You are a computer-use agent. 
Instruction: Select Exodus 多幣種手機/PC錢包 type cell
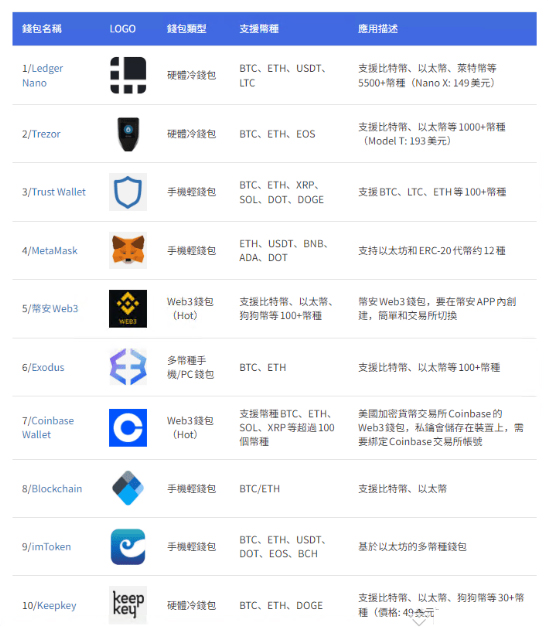coord(190,367)
